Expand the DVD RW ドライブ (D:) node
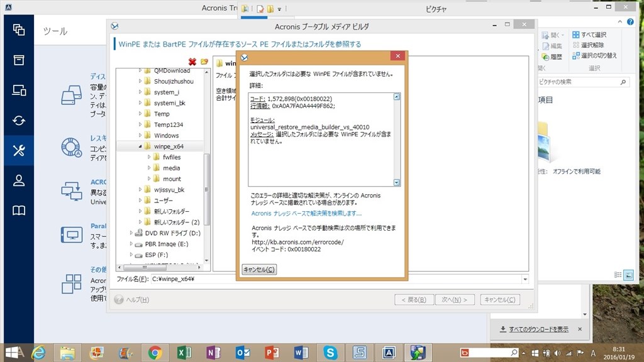This screenshot has width=644, height=362. [131, 233]
